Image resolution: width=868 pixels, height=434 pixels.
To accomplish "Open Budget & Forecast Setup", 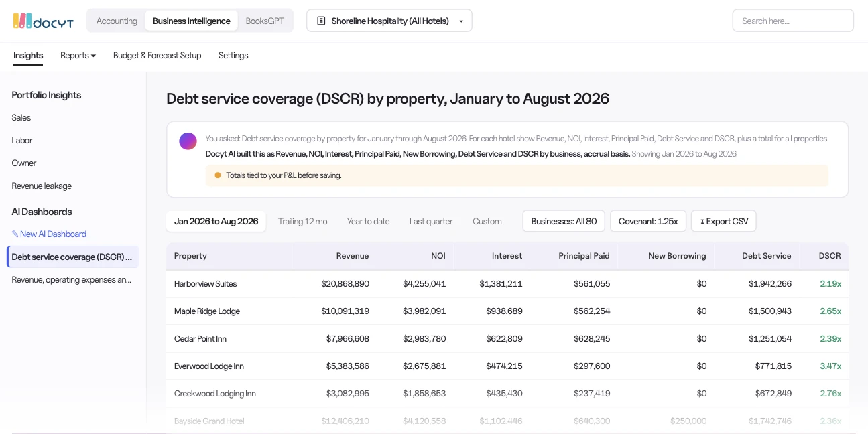I will click(157, 56).
